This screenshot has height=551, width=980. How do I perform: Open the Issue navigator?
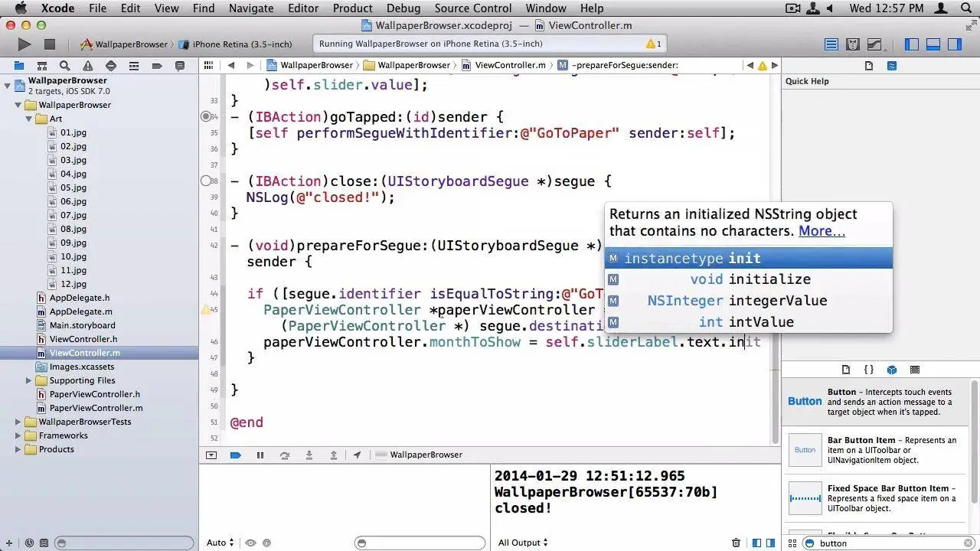click(88, 66)
